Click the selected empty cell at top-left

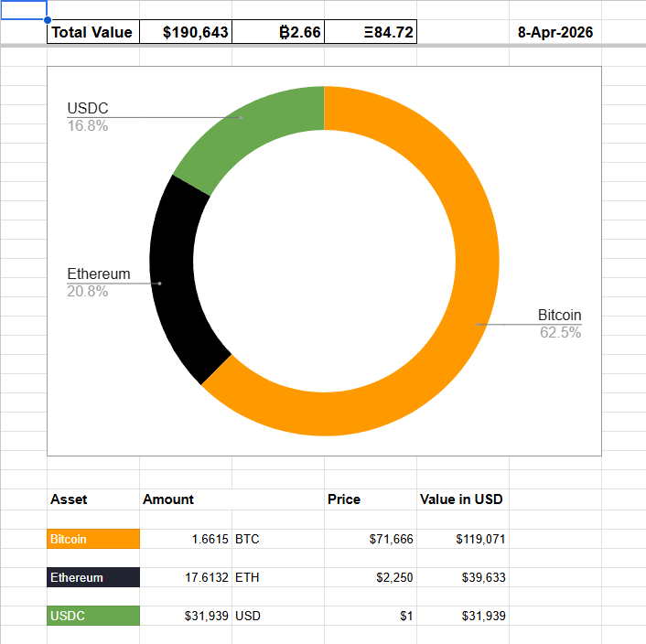click(24, 10)
